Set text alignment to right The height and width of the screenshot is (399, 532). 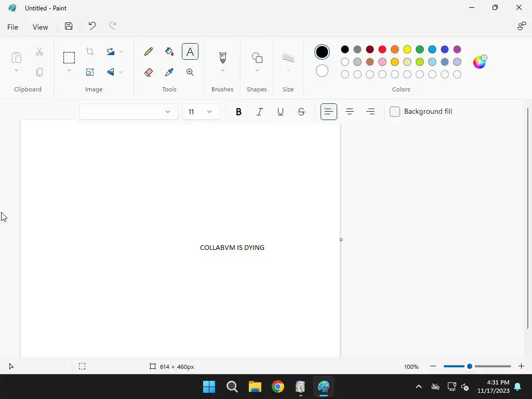click(370, 112)
